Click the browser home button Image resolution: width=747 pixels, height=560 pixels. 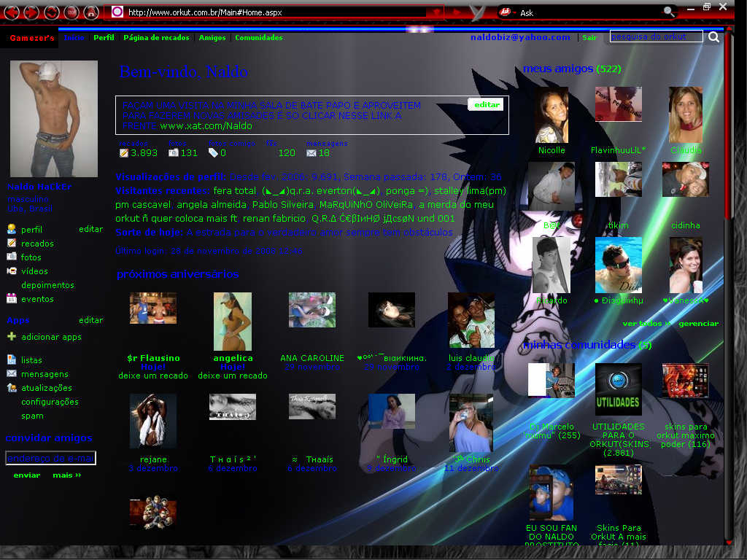tap(91, 12)
